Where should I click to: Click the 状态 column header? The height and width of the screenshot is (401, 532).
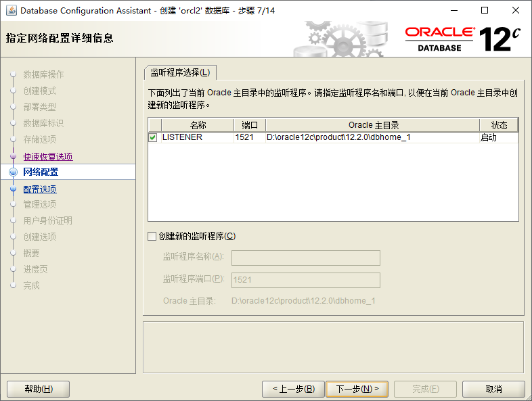pyautogui.click(x=499, y=125)
